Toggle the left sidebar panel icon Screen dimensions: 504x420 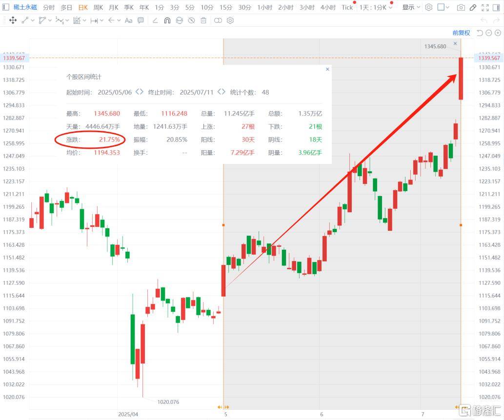6,7
